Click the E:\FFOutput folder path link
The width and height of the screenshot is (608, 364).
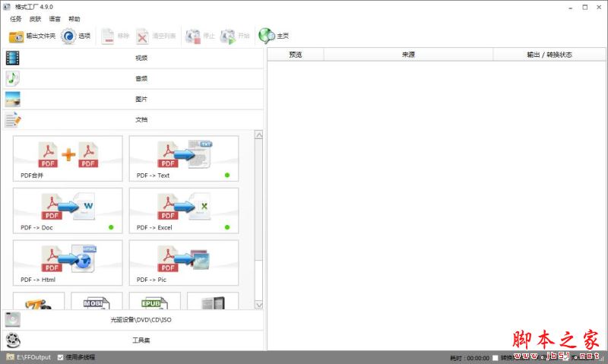coord(34,356)
